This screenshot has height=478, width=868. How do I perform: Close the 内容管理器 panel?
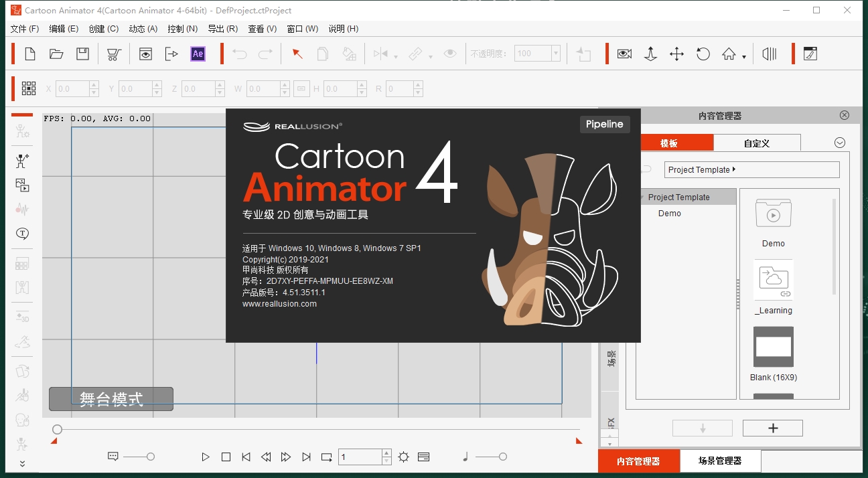[845, 115]
